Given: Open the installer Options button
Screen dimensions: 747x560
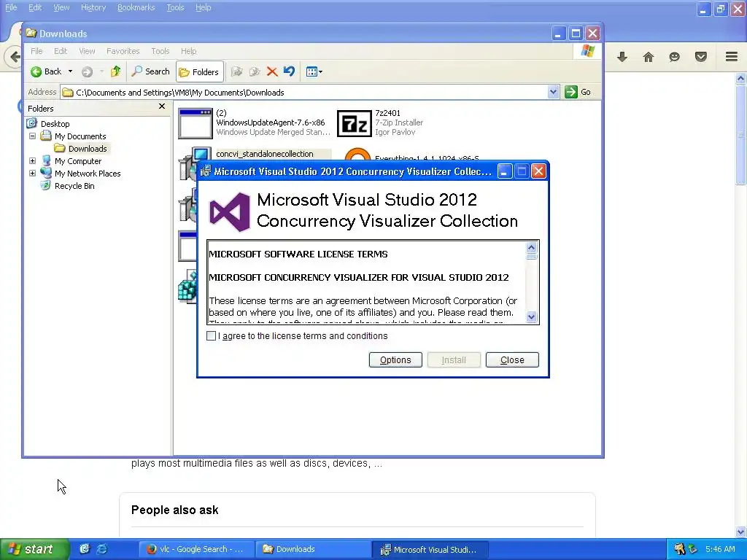Looking at the screenshot, I should (395, 360).
